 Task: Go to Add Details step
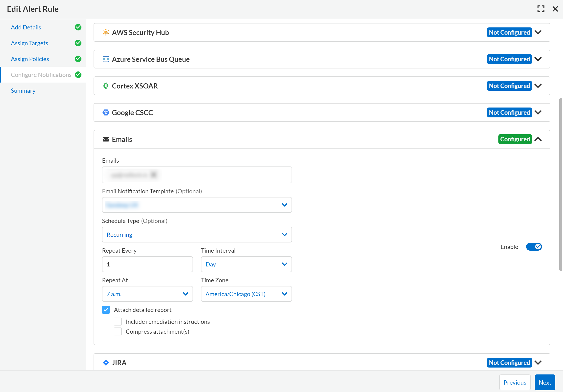coord(26,27)
